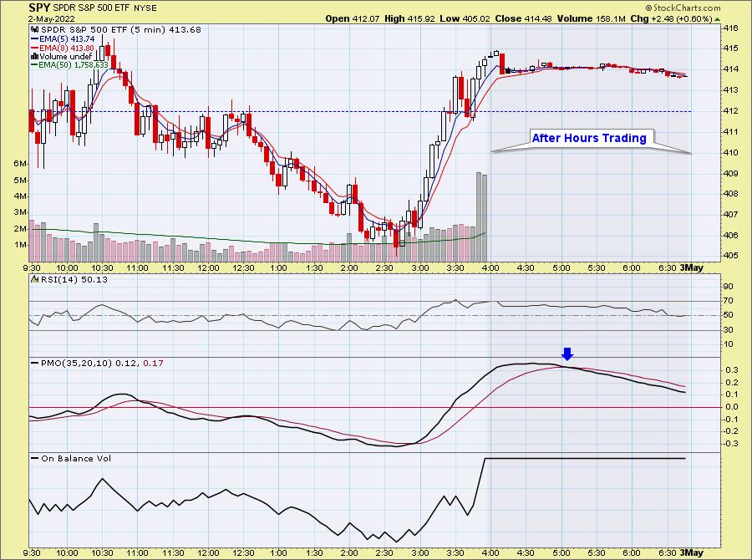Click the 416 price axis label
The width and height of the screenshot is (752, 560).
click(730, 28)
